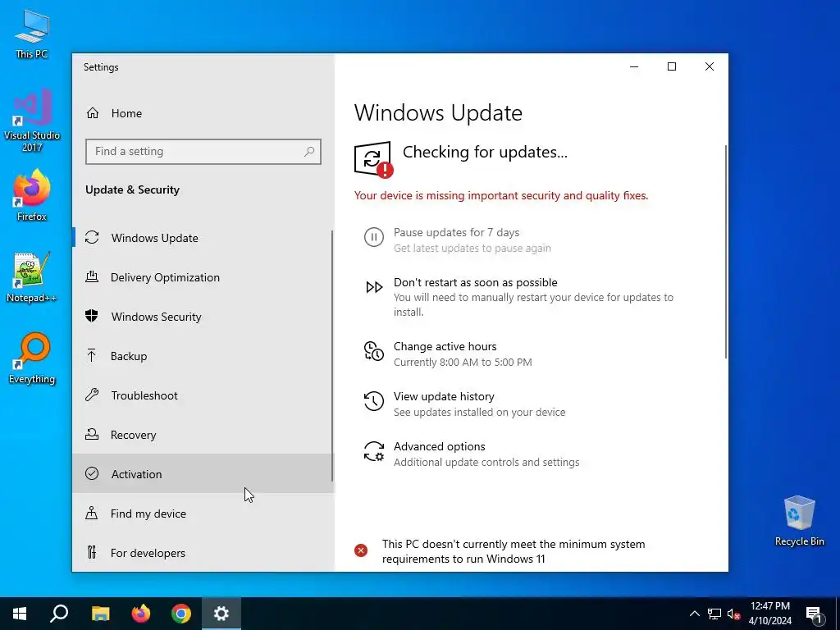Screen dimensions: 840x630
Task: Click Change active hours
Action: 445,346
